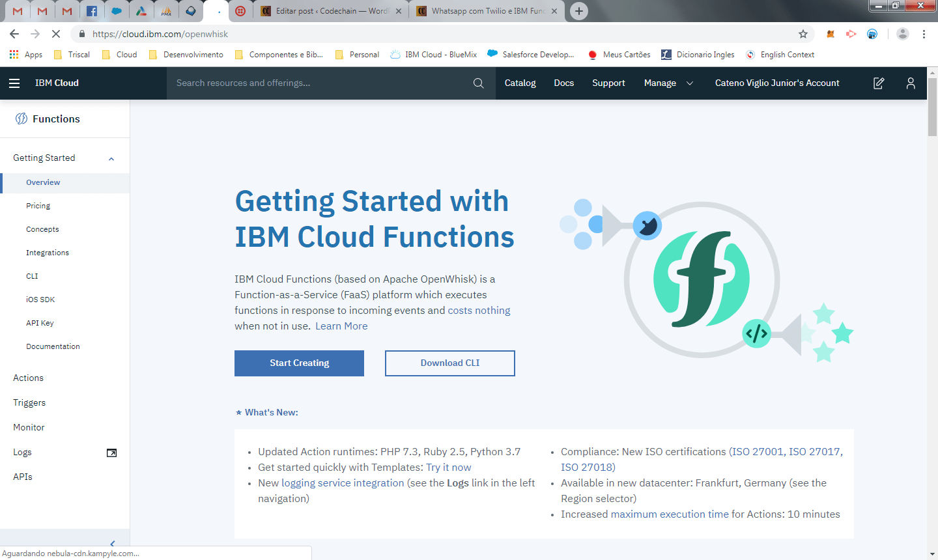Open APIs in the sidebar
The height and width of the screenshot is (560, 938).
(23, 477)
